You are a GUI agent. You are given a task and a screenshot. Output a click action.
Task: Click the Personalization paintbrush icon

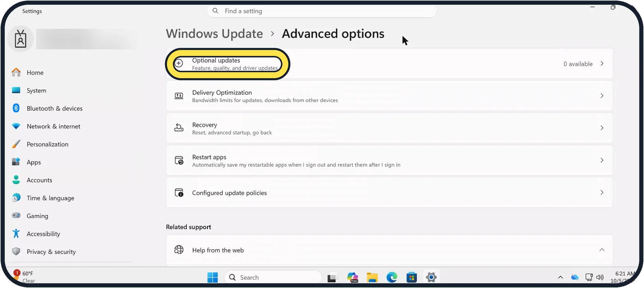tap(16, 144)
